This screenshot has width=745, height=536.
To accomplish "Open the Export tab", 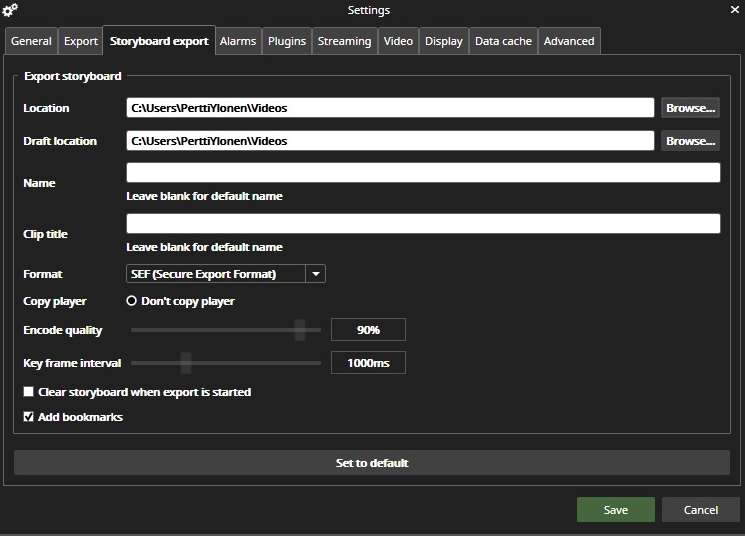I will 81,41.
